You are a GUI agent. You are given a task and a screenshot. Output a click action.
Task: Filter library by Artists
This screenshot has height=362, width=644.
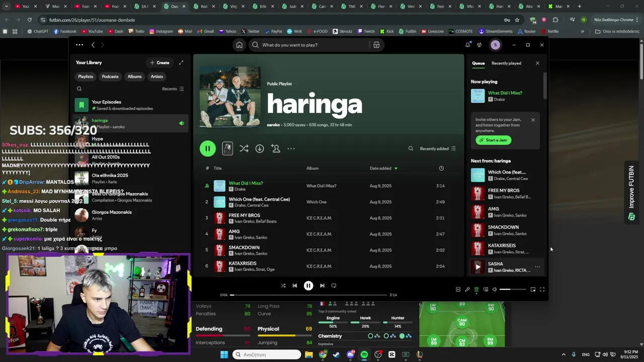coord(157,76)
